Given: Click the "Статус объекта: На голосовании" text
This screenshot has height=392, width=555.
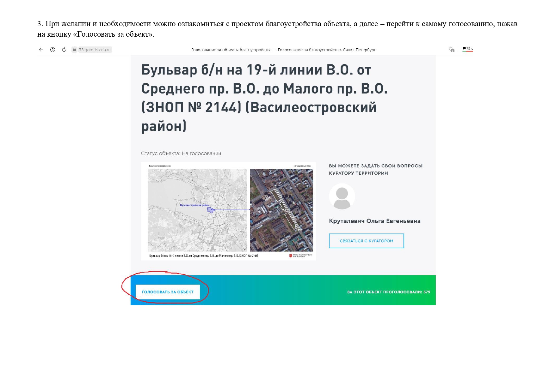Looking at the screenshot, I should tap(181, 153).
